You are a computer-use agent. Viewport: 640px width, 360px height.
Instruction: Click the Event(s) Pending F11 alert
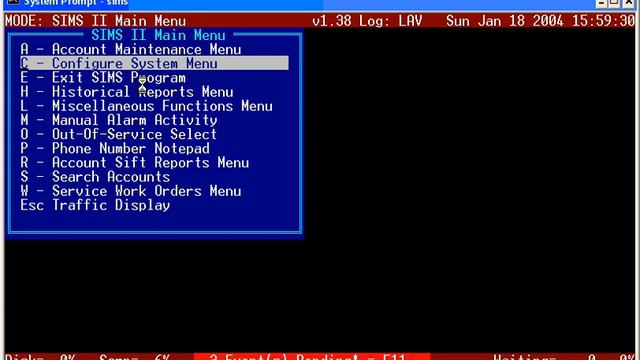pos(312,357)
